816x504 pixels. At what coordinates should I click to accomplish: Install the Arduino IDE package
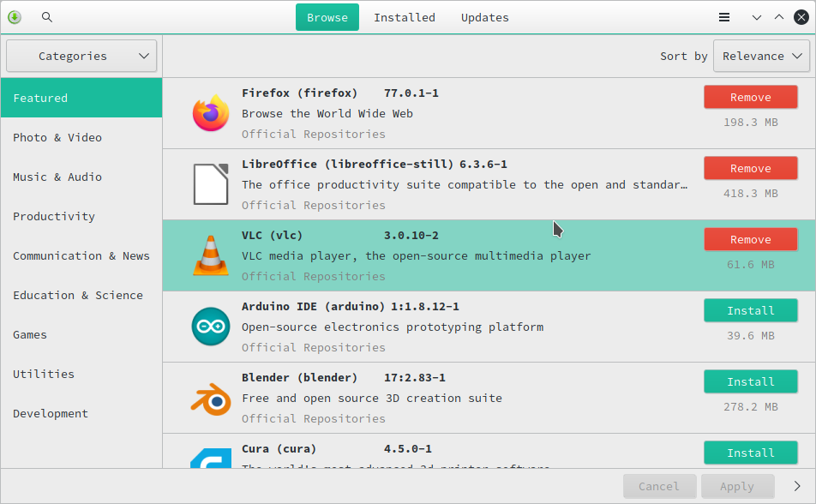pos(751,310)
